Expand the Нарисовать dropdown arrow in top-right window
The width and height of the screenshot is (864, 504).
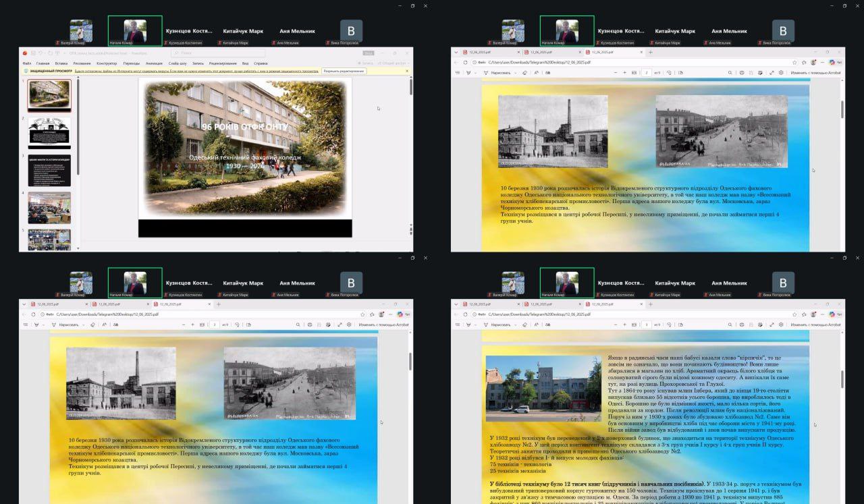point(514,72)
